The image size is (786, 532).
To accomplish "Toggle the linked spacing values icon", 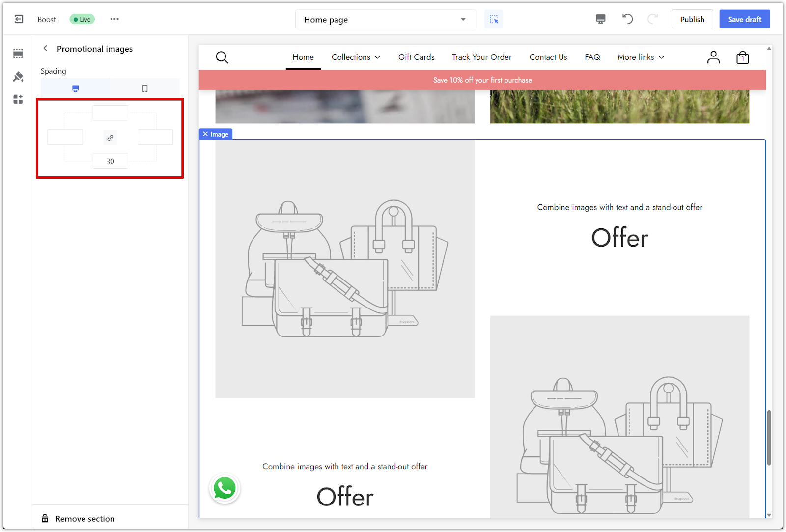I will tap(111, 138).
